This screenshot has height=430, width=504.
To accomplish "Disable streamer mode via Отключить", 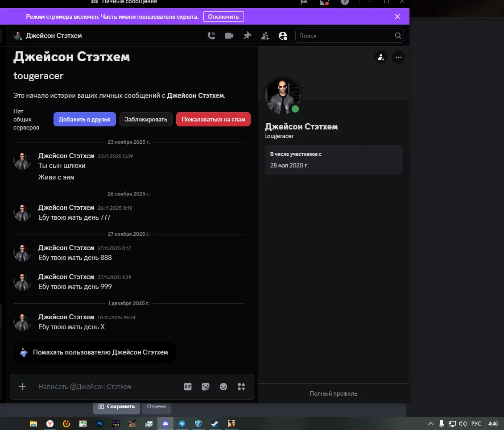I will [223, 17].
